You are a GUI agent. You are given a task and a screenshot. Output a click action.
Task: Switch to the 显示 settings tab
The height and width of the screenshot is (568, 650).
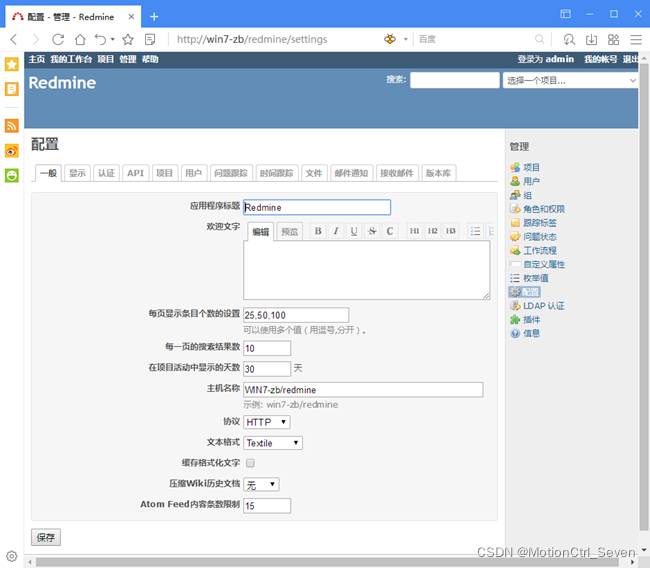78,173
